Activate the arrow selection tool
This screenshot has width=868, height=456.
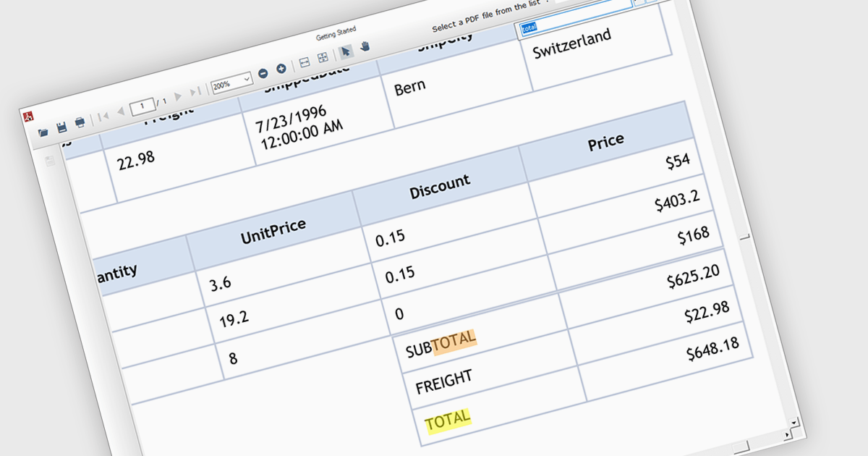coord(346,51)
